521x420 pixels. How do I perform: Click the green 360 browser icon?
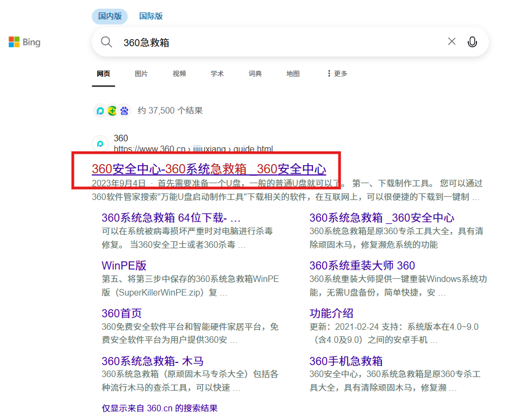point(112,111)
